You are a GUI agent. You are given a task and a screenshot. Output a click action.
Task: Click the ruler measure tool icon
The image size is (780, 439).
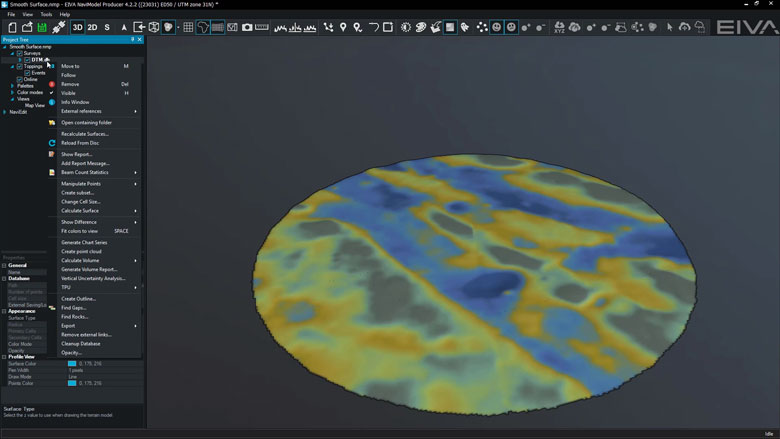point(262,27)
